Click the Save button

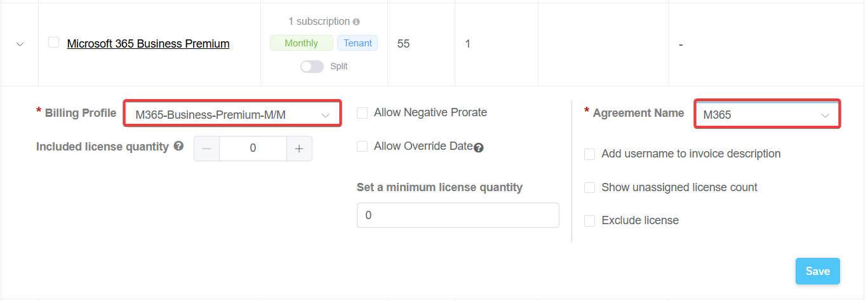(x=817, y=271)
